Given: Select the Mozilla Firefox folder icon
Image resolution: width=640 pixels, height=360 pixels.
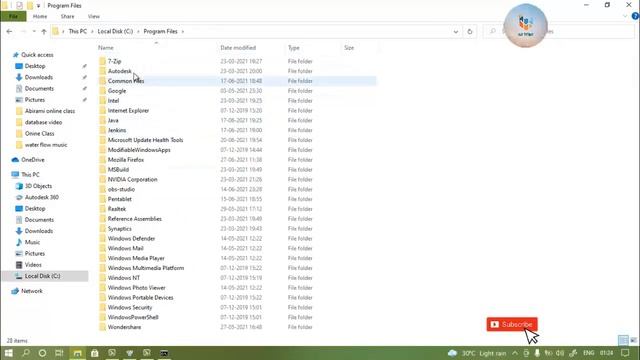Looking at the screenshot, I should [x=102, y=160].
